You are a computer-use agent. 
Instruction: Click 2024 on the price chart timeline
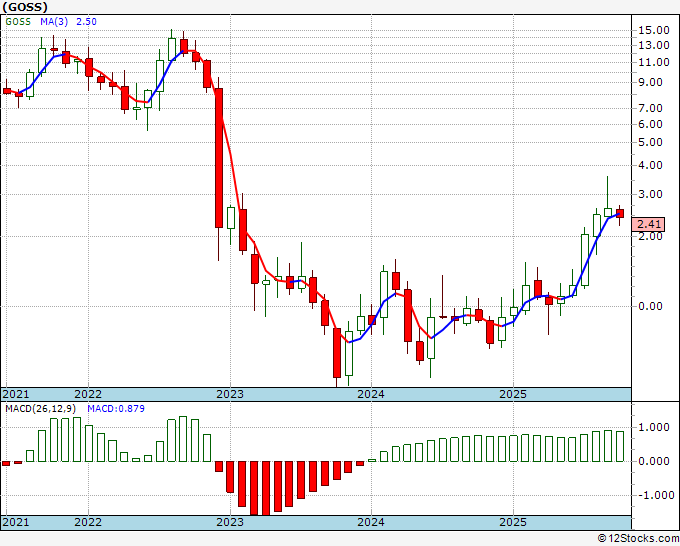click(x=371, y=394)
